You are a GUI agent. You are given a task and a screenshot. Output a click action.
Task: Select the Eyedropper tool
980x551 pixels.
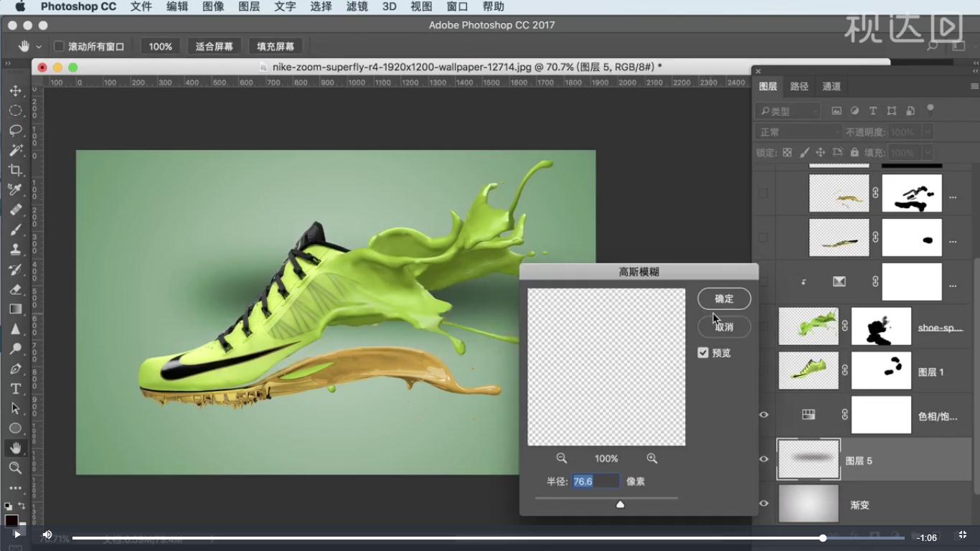click(x=15, y=189)
